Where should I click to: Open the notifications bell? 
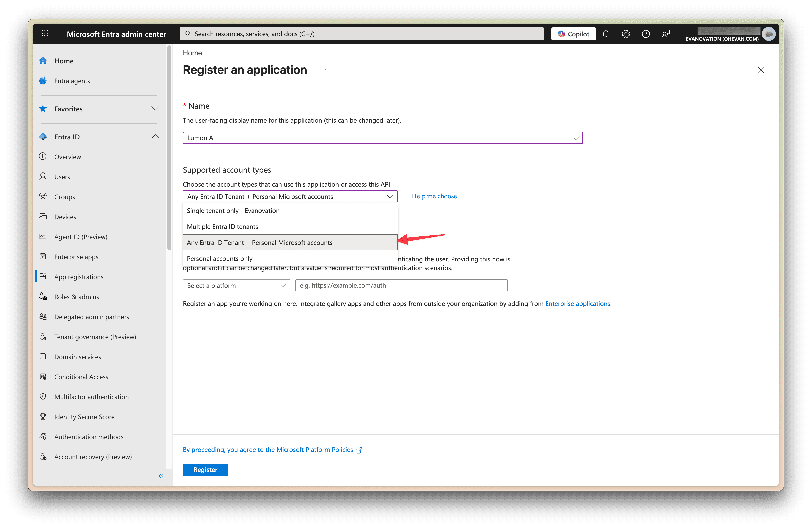coord(606,34)
